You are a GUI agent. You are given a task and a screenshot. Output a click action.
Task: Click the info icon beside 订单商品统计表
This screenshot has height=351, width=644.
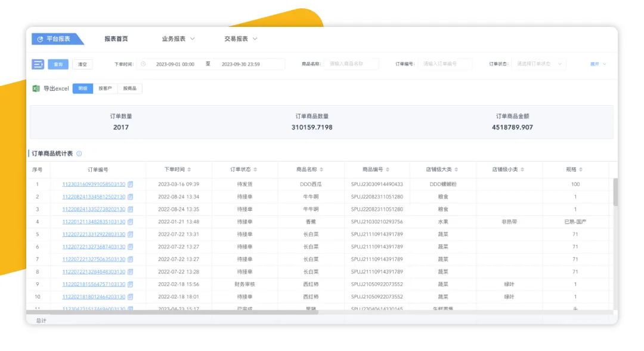click(79, 154)
